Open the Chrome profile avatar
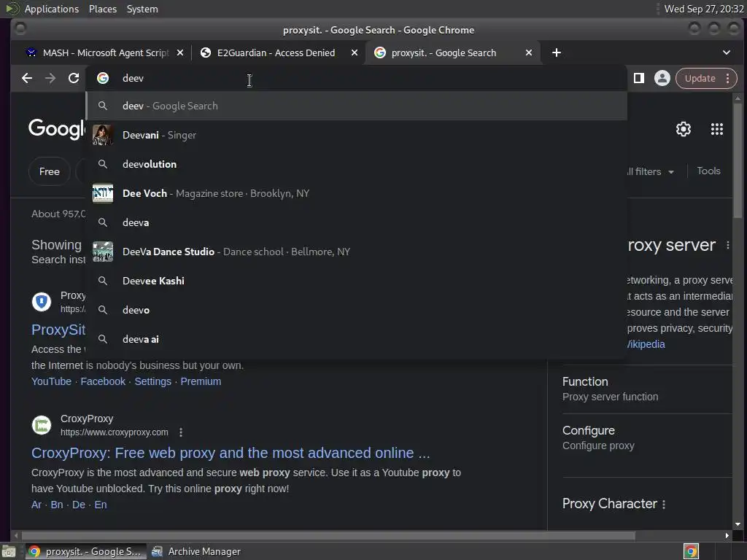Viewport: 747px width, 560px height. point(662,78)
